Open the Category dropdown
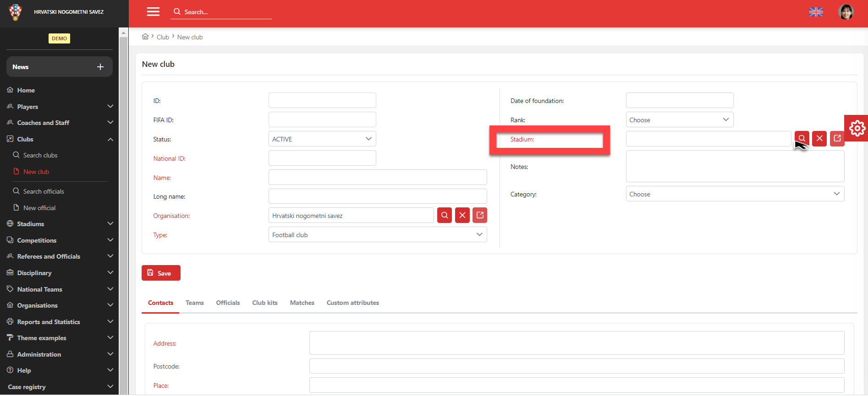Image resolution: width=868 pixels, height=396 pixels. 735,194
